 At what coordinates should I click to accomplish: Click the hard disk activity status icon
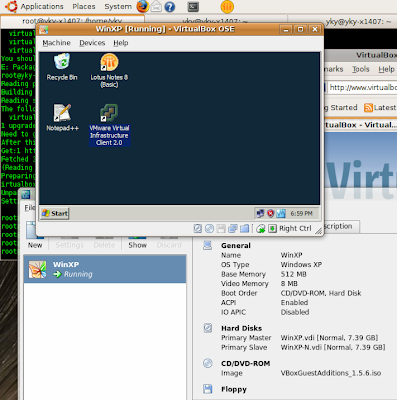(198, 228)
